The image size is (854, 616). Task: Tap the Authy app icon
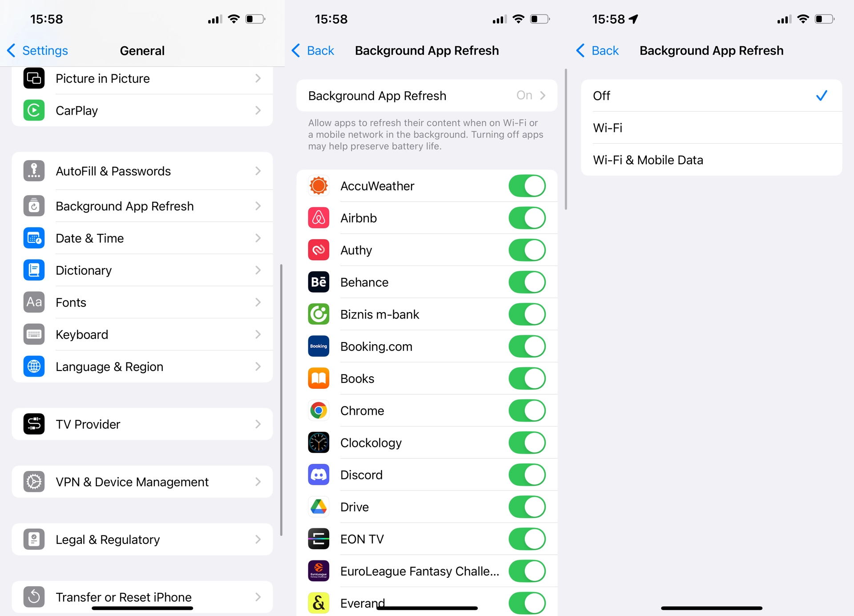coord(318,250)
